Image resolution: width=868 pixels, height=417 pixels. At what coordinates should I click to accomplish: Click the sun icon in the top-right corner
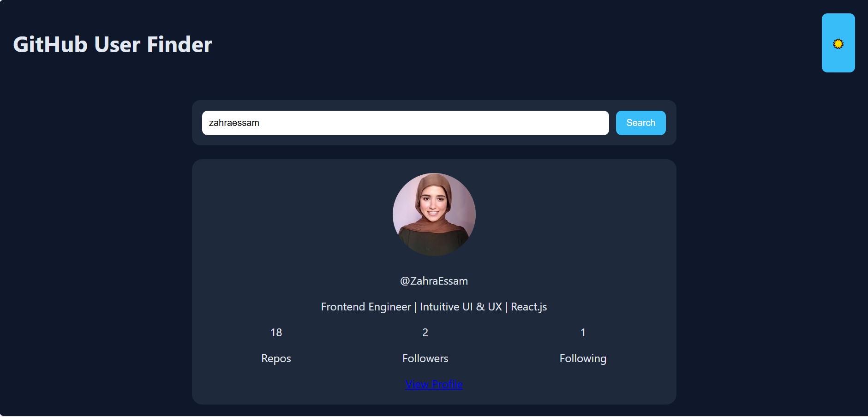coord(838,43)
